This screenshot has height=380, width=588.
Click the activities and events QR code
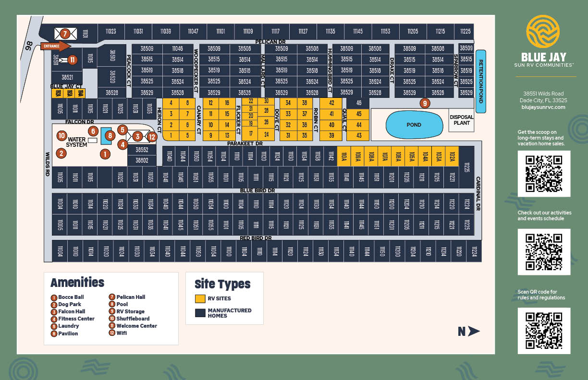tap(544, 252)
